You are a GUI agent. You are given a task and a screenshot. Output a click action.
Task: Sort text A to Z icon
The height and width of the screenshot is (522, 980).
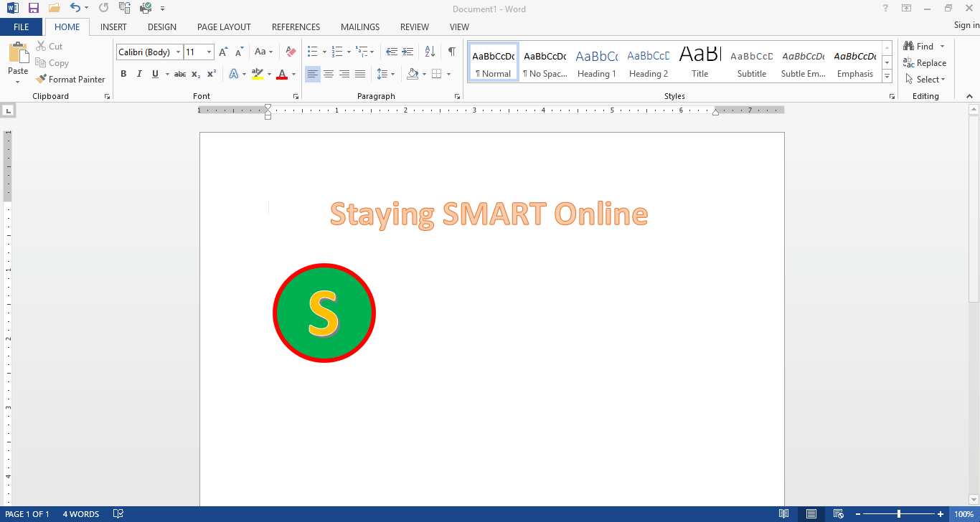[x=430, y=52]
